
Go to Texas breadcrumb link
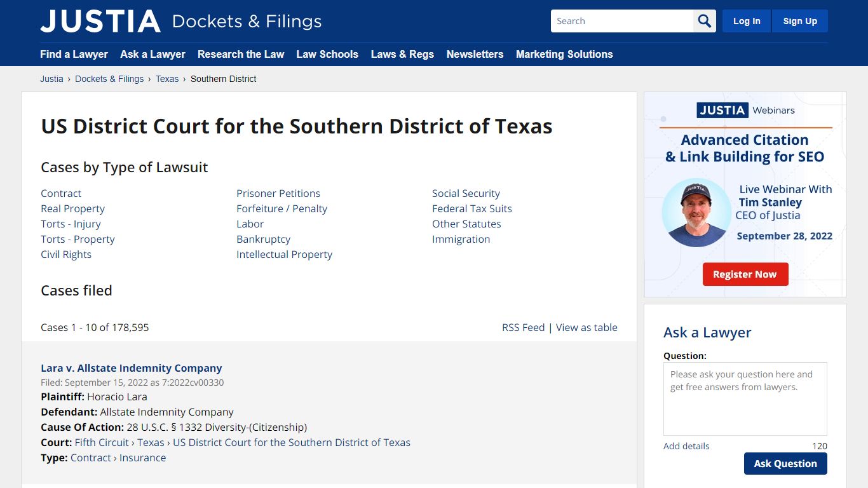[167, 79]
